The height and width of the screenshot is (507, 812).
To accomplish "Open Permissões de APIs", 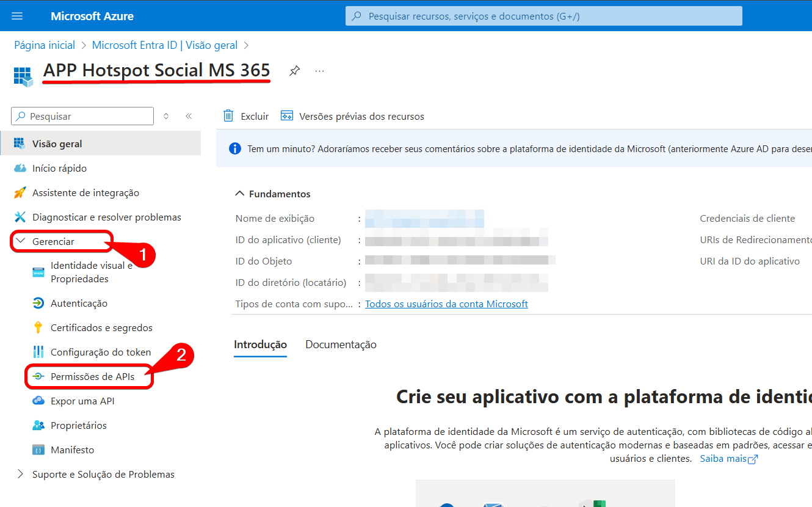I will pos(92,377).
